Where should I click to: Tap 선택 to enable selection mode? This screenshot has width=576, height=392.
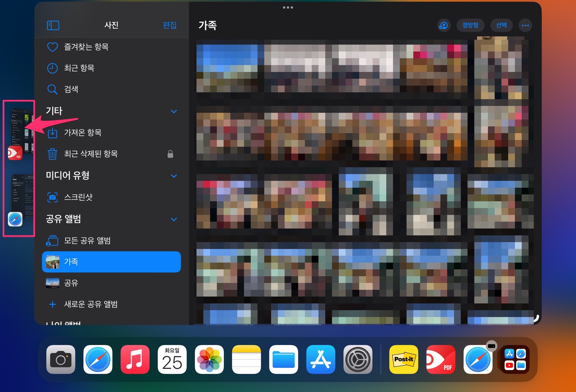[x=501, y=25]
